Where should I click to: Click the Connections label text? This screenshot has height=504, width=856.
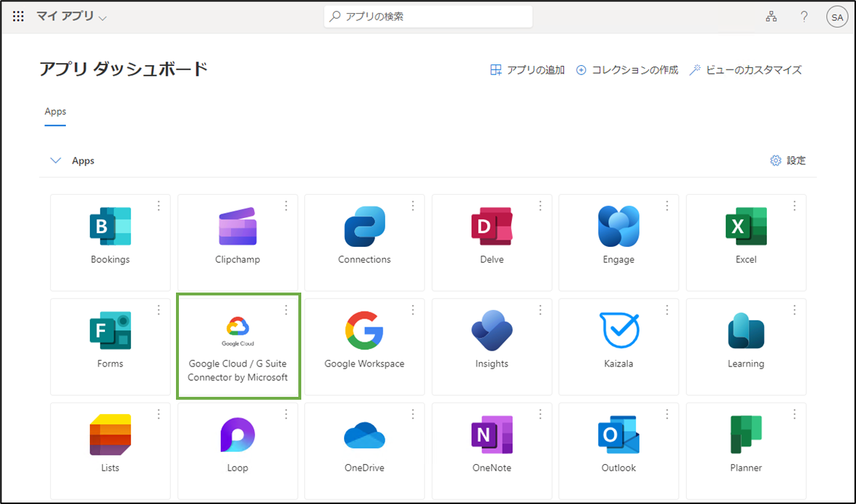(365, 259)
